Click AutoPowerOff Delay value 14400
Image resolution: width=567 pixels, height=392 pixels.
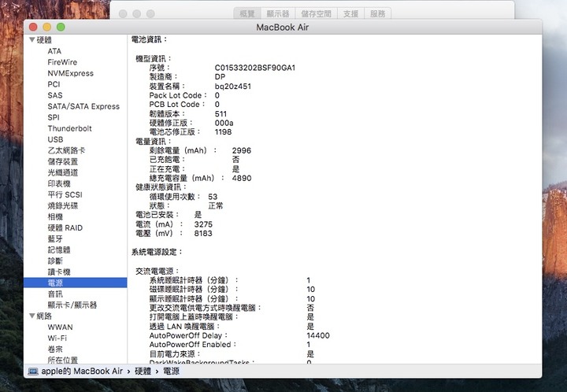tap(318, 335)
